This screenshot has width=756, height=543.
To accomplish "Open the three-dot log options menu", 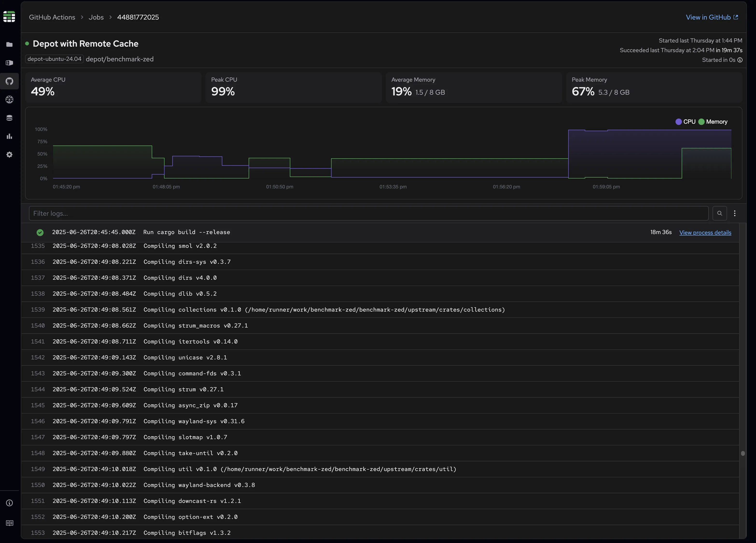I will (735, 213).
